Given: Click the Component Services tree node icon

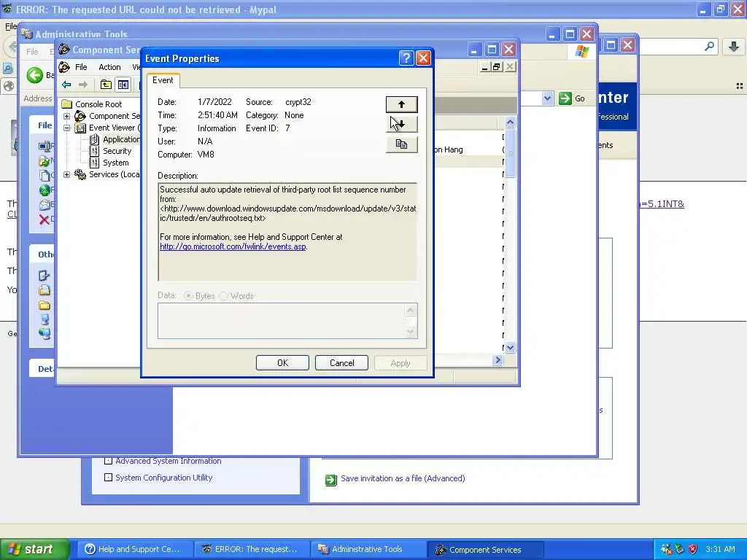Looking at the screenshot, I should (x=80, y=116).
